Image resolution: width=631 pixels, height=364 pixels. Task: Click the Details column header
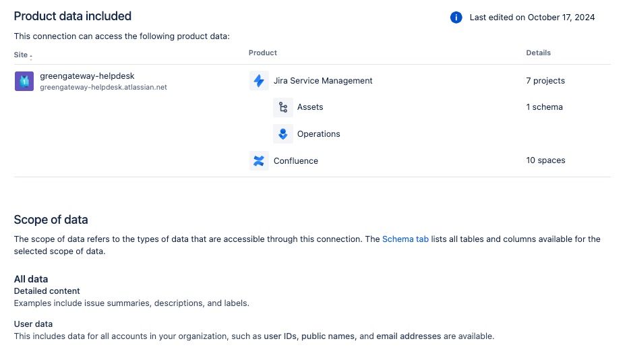[538, 53]
